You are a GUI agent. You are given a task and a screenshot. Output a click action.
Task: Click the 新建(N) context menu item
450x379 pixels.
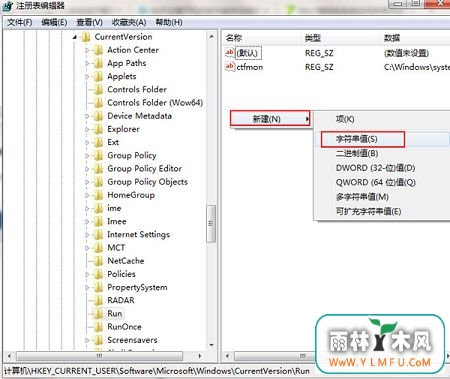[270, 119]
